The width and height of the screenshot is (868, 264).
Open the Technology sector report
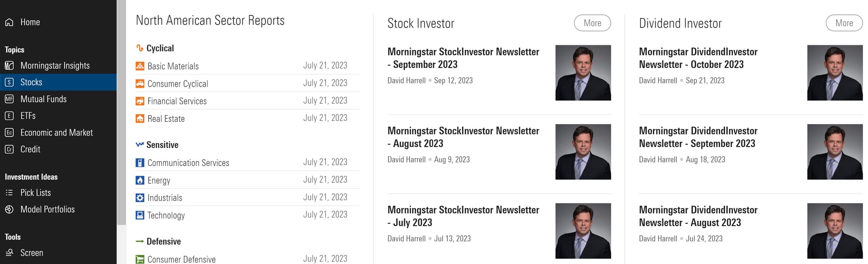click(166, 216)
